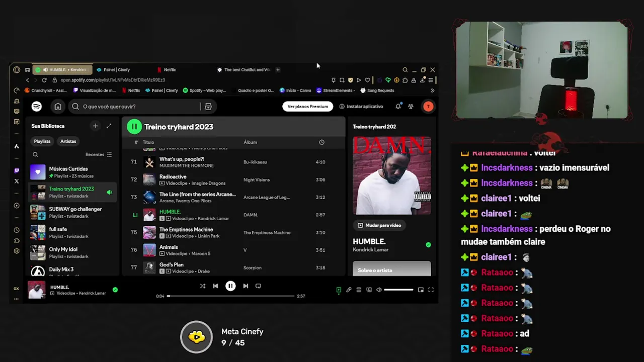Adjust the volume slider

pos(398,290)
